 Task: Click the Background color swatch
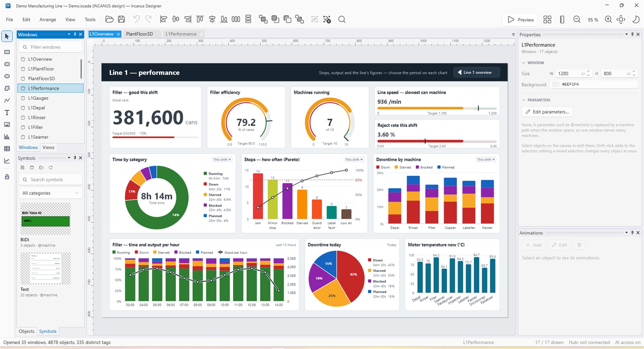(x=555, y=84)
